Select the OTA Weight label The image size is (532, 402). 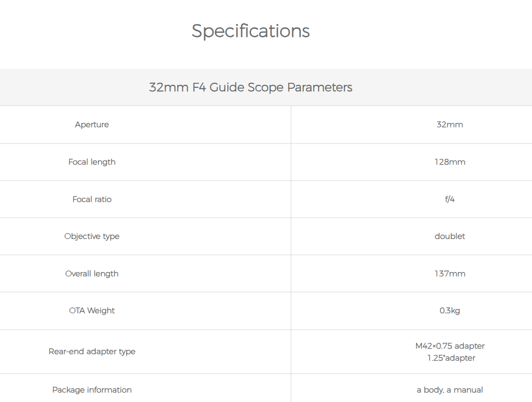(x=92, y=311)
